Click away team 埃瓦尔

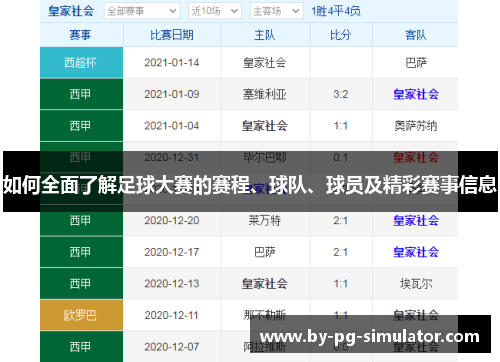416,284
